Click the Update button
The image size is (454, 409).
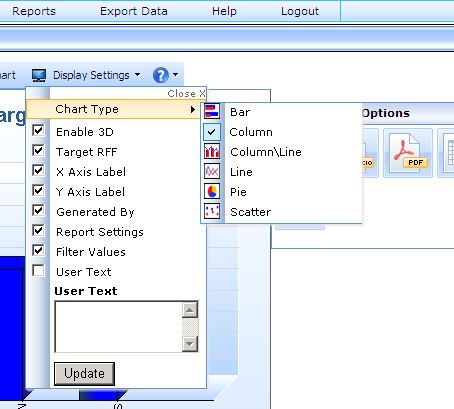coord(84,374)
